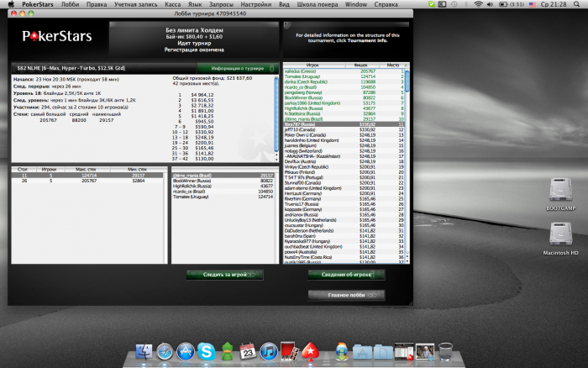This screenshot has height=368, width=588.
Task: Open iCal calendar dock icon
Action: (248, 352)
